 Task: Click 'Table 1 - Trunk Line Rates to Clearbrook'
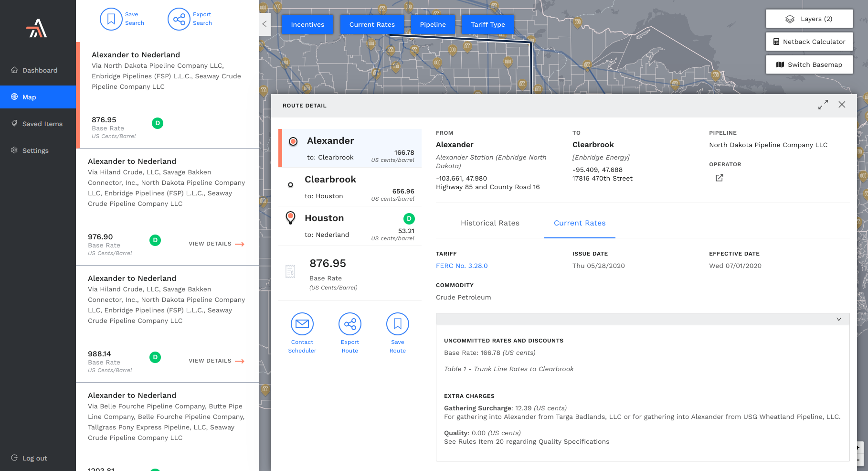point(508,369)
